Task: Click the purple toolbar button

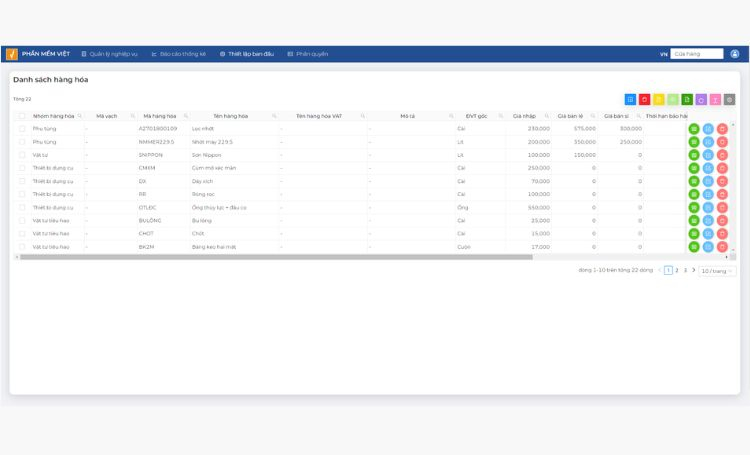Action: [x=701, y=100]
